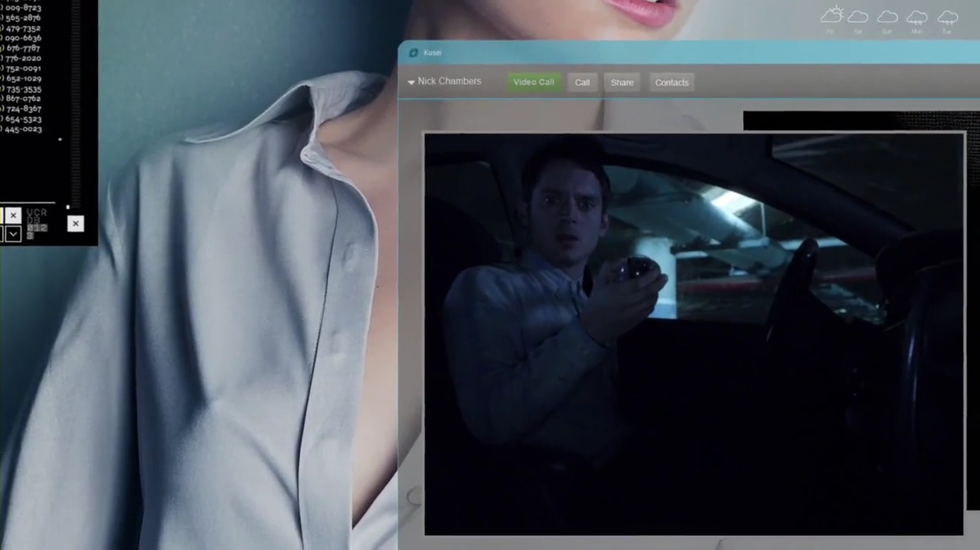Select phone number 565-2876

(22, 18)
